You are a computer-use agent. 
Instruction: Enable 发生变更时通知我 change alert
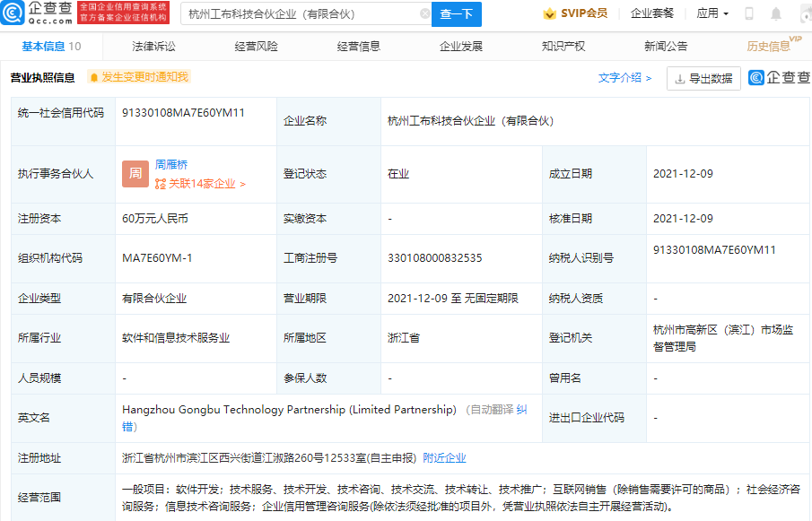click(139, 78)
